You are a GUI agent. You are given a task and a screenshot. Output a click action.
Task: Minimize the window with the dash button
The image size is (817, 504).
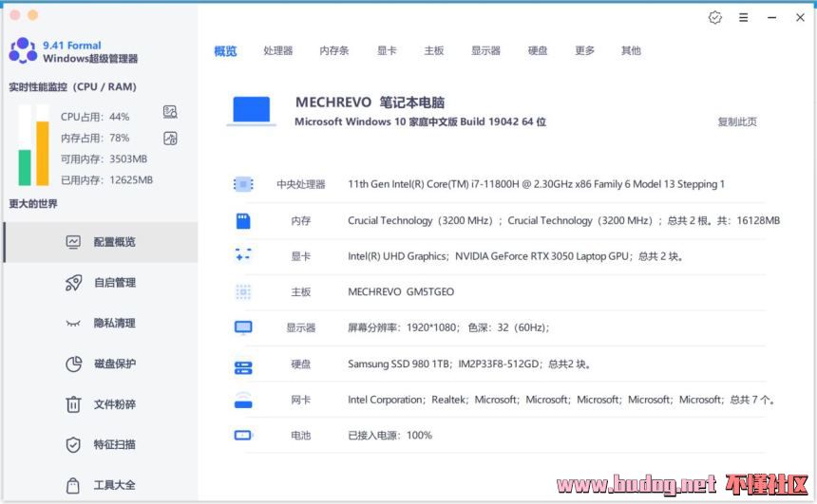[771, 18]
